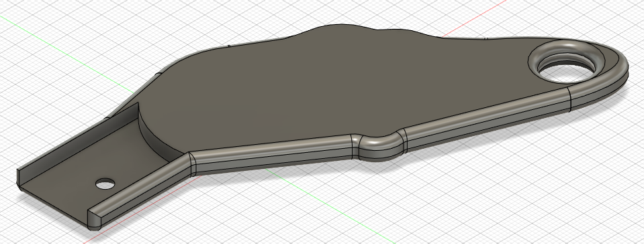Select the small round hole in the recessed tab
The width and height of the screenshot is (644, 244).
tap(105, 184)
